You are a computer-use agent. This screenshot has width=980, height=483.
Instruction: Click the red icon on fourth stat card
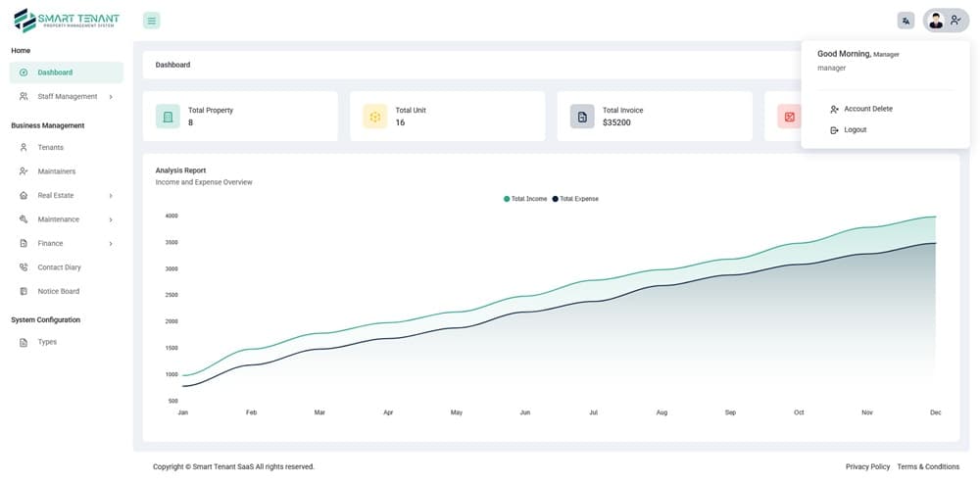click(x=789, y=117)
